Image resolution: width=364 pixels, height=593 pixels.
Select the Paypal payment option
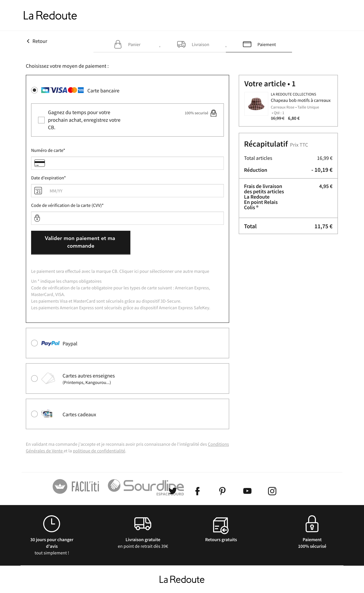click(x=34, y=343)
